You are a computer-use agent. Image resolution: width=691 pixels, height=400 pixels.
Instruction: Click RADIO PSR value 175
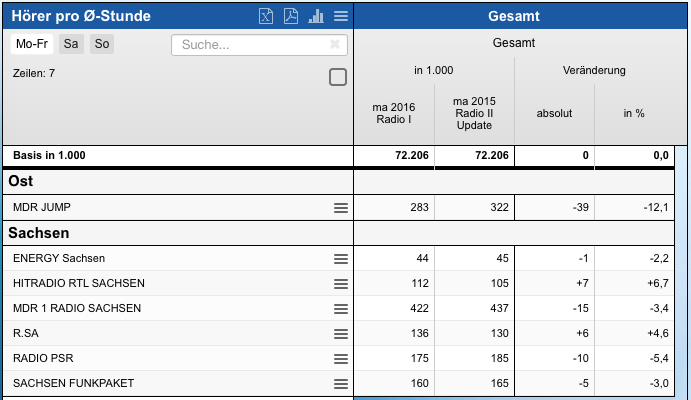point(420,358)
